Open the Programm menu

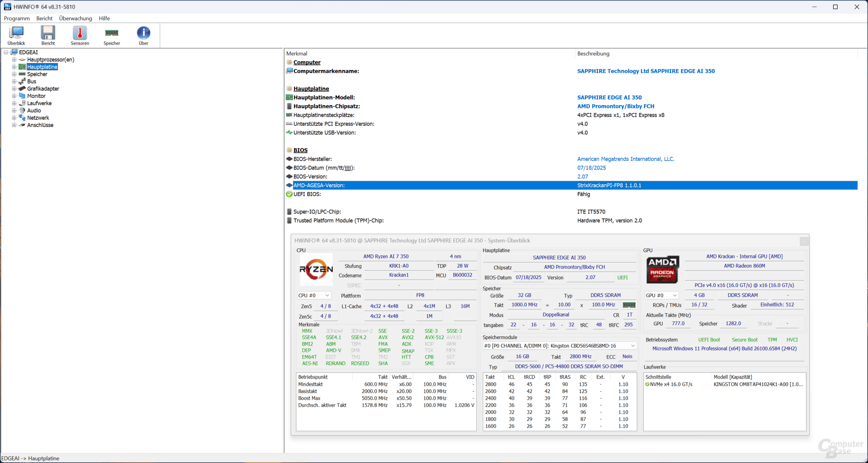[x=16, y=19]
